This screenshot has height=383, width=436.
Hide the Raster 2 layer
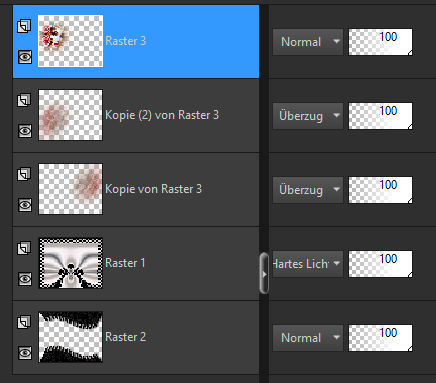click(25, 353)
